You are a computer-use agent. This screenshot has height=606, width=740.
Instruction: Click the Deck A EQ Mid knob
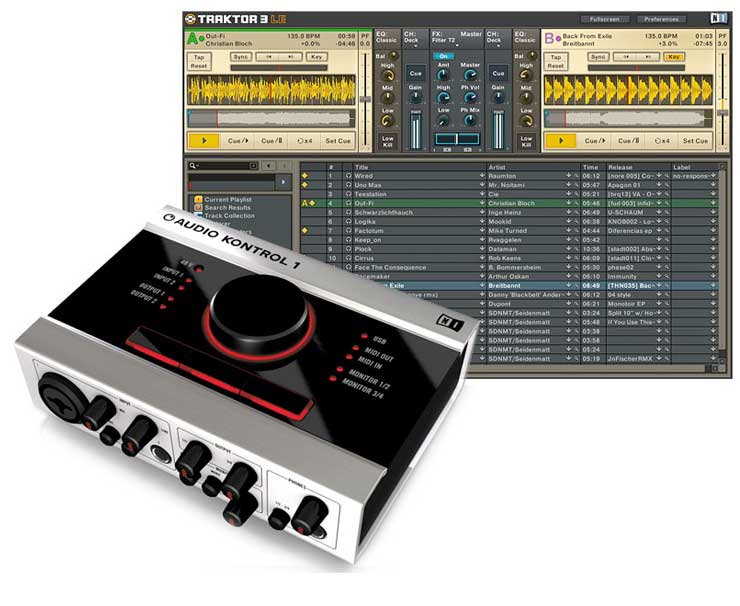pos(387,98)
